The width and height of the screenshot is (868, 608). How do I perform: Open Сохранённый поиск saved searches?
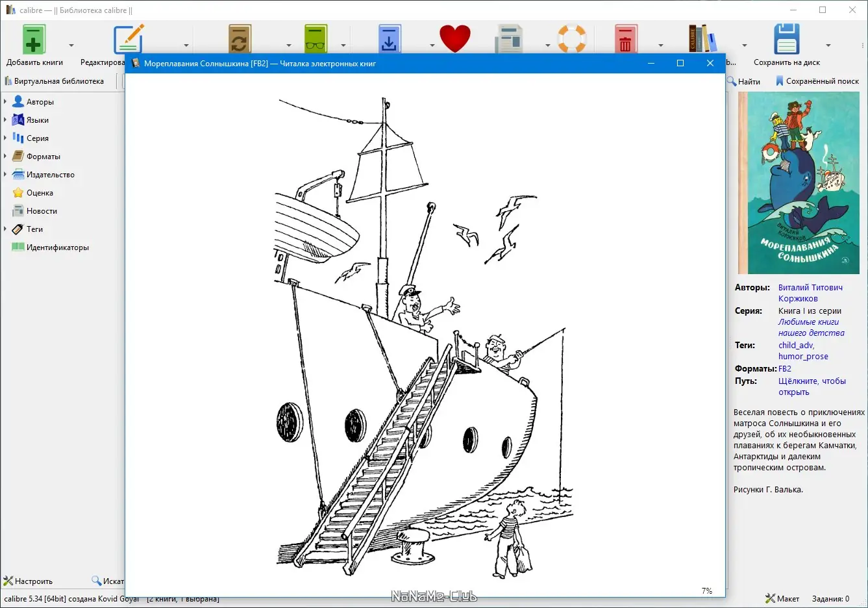[x=817, y=81]
